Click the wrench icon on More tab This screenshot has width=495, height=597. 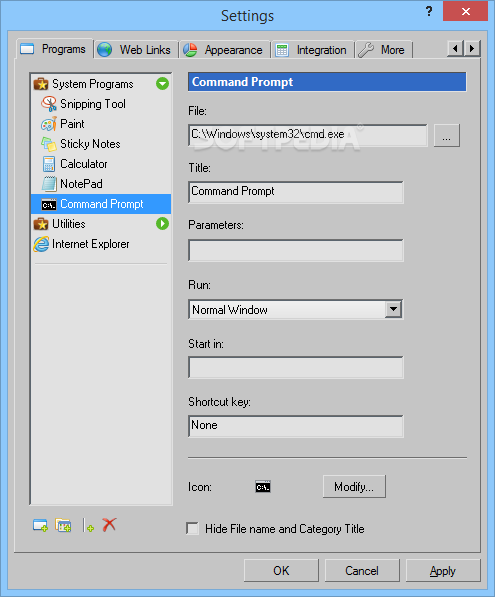[x=366, y=50]
